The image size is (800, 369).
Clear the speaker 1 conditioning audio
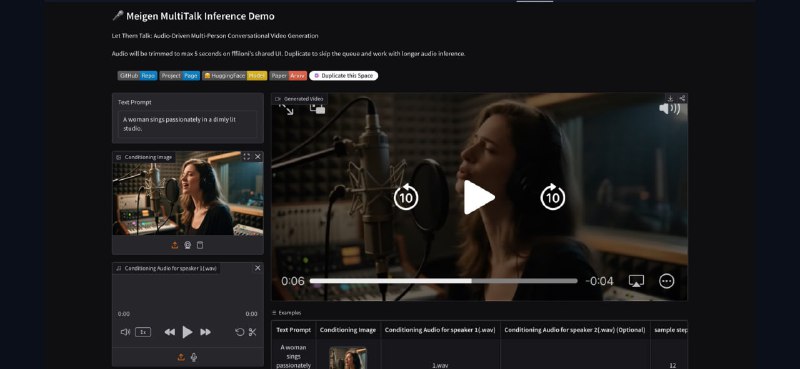(x=258, y=268)
